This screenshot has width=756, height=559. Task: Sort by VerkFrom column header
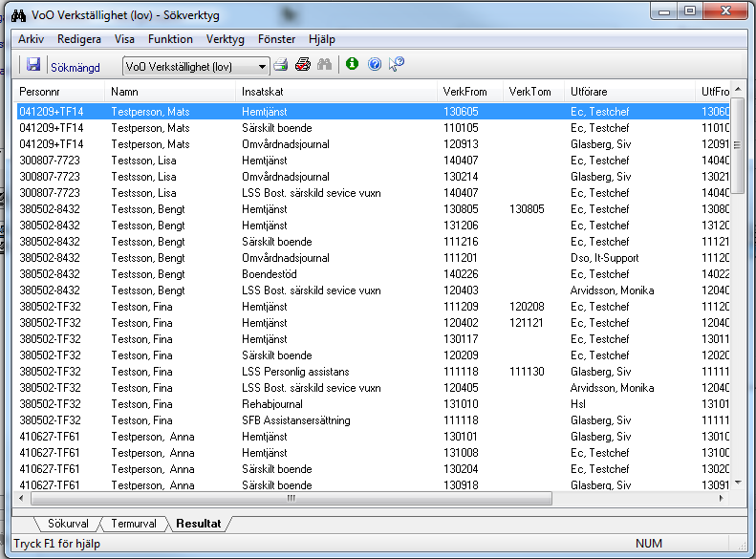469,92
